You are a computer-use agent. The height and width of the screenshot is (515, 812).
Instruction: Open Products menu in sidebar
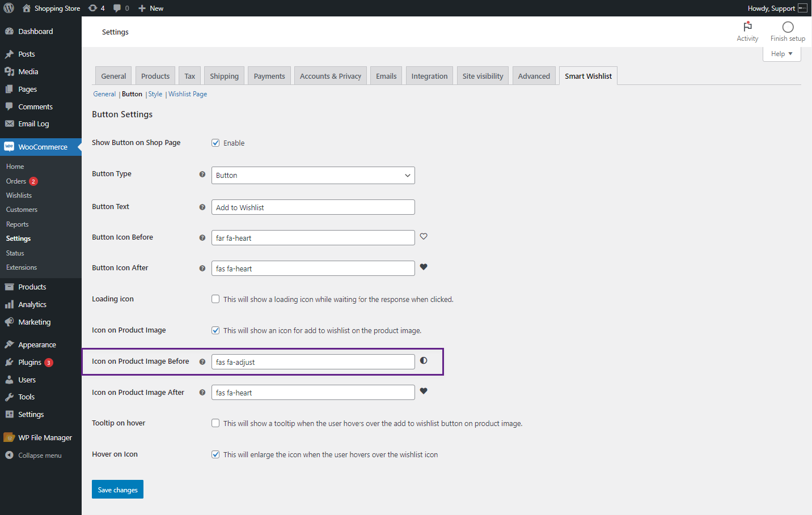41,287
